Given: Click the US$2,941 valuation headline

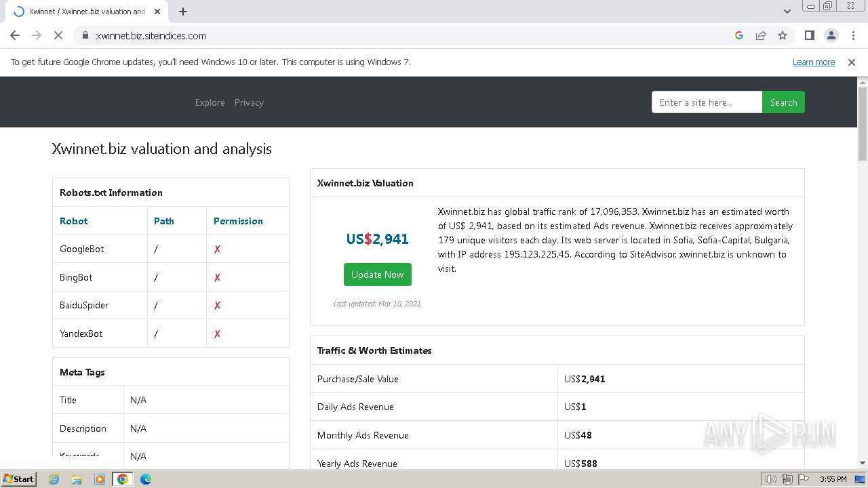Looking at the screenshot, I should point(377,239).
